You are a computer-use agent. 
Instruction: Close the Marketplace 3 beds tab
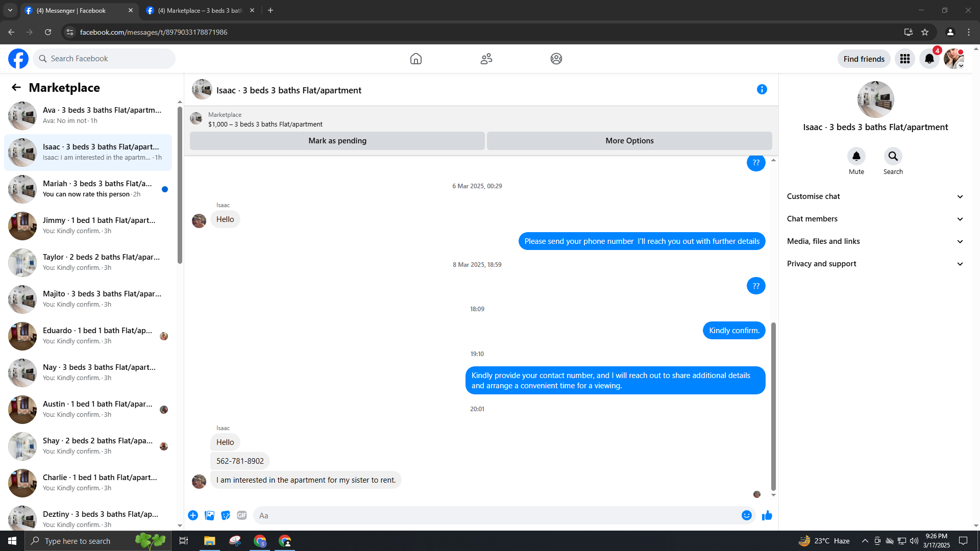point(252,10)
